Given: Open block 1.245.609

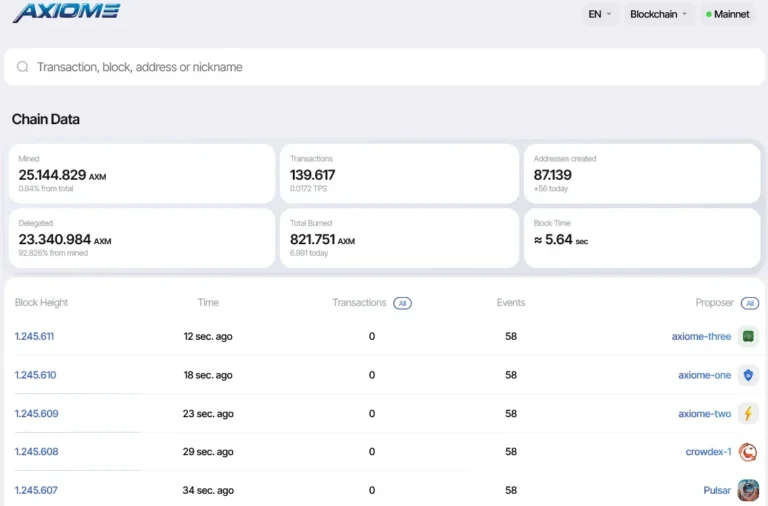Looking at the screenshot, I should pos(36,413).
